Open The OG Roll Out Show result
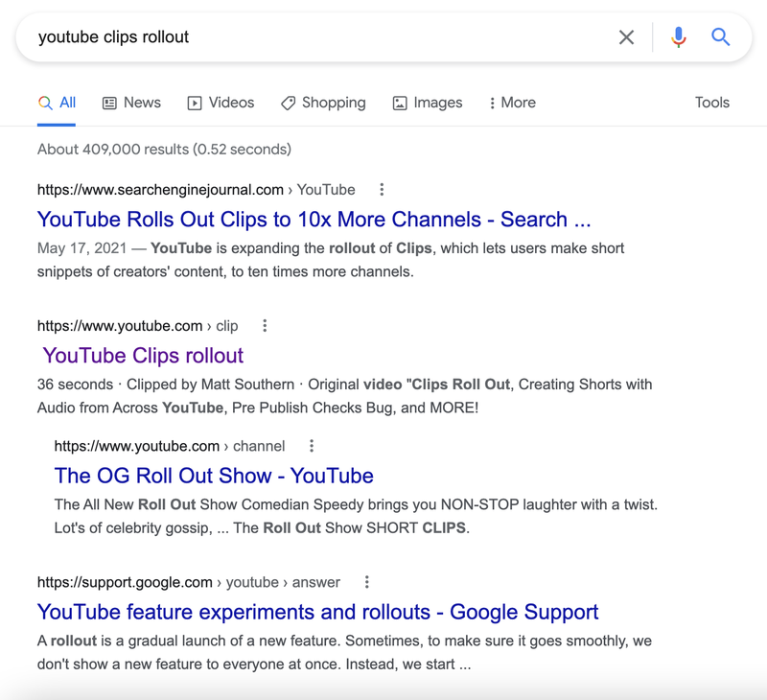 point(214,476)
